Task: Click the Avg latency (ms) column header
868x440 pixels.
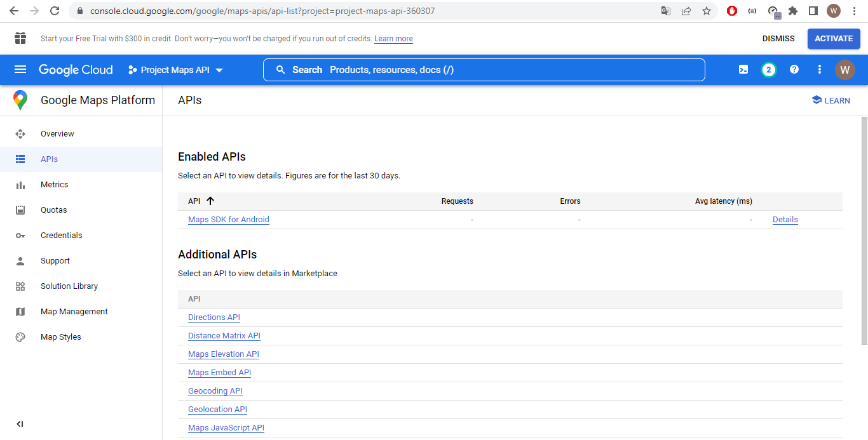Action: (x=724, y=201)
